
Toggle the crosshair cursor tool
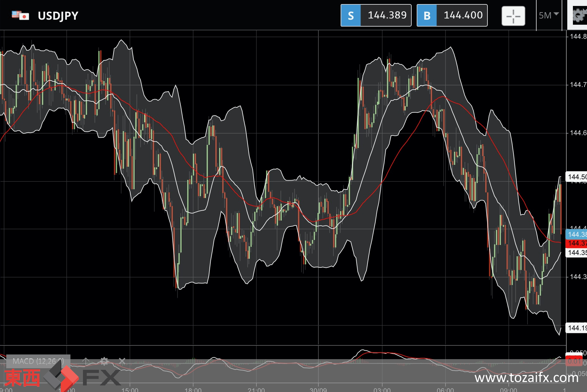513,16
